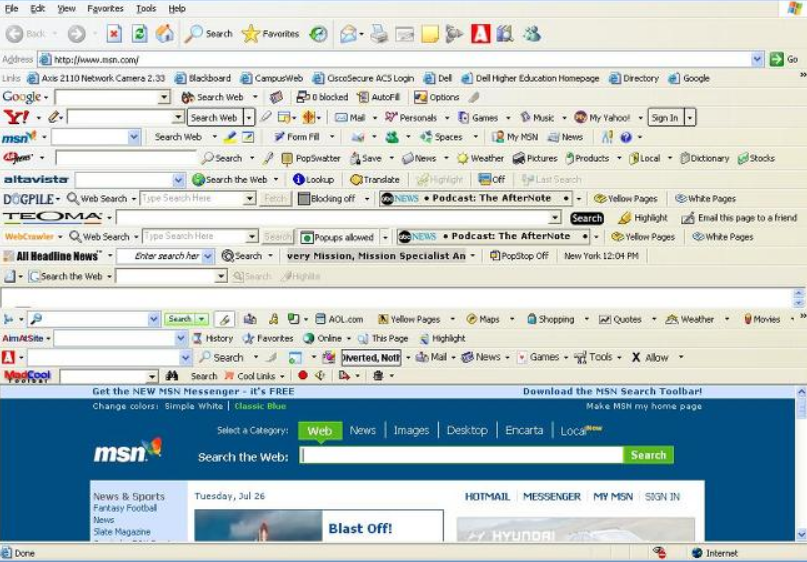Open the View menu
Viewport: 807px width, 562px height.
click(x=66, y=9)
